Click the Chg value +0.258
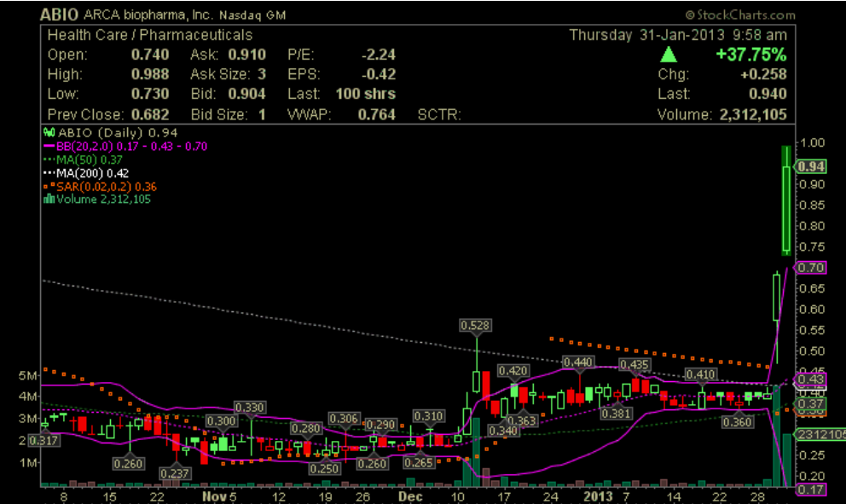 763,74
